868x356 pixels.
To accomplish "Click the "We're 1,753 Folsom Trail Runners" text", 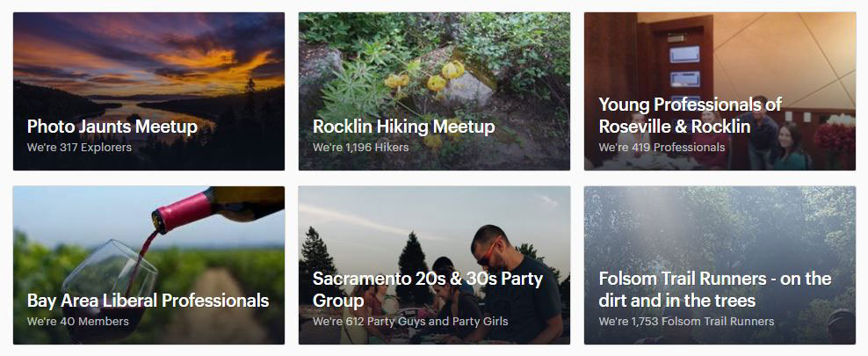I will point(686,322).
